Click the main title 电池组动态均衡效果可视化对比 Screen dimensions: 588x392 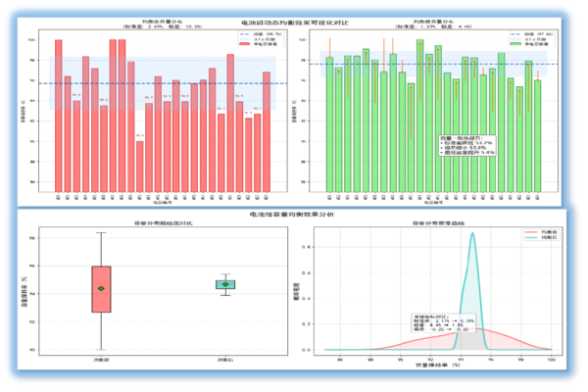click(293, 21)
